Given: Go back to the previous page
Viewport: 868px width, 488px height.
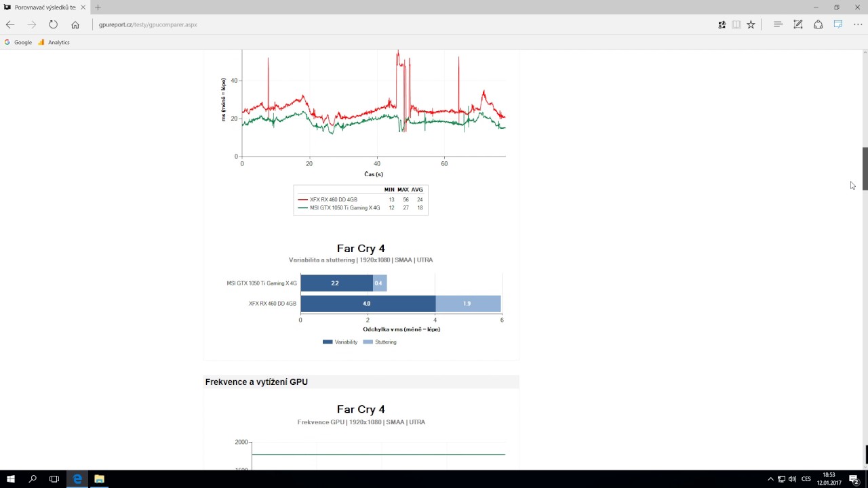Looking at the screenshot, I should (x=10, y=24).
